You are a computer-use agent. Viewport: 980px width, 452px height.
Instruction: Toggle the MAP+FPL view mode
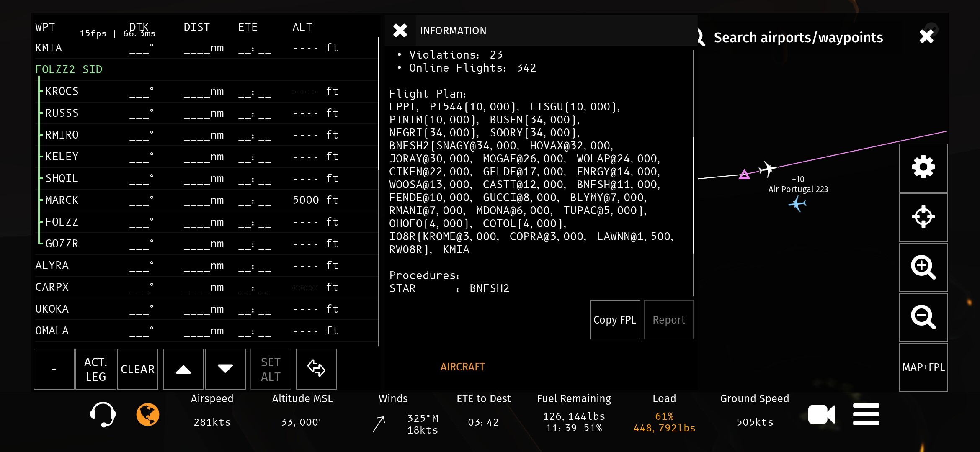click(923, 367)
